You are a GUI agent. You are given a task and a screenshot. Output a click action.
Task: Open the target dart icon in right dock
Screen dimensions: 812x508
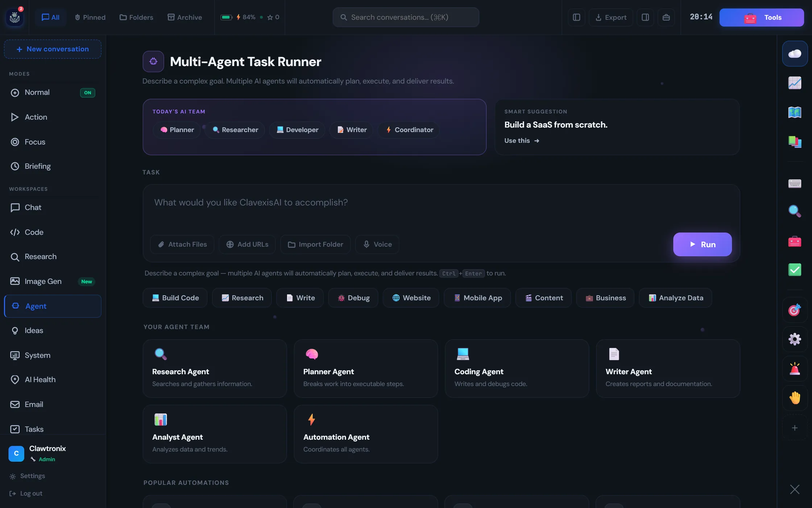tap(795, 310)
